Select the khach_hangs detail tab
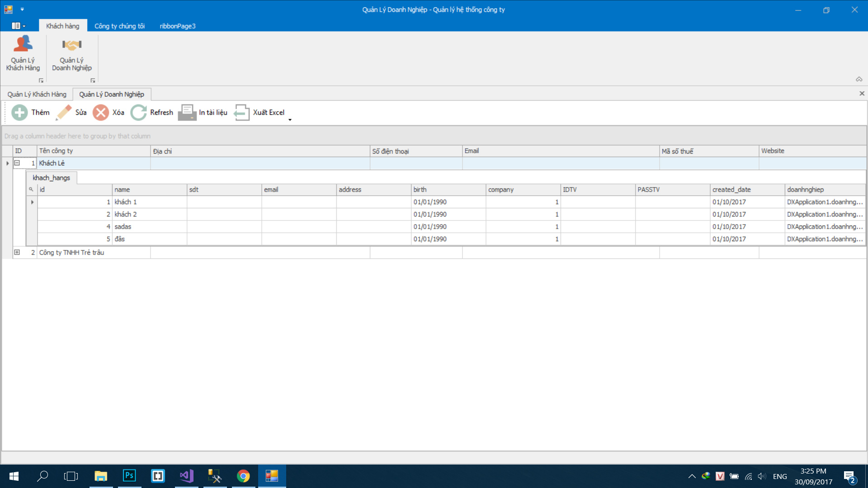The height and width of the screenshot is (488, 868). [x=51, y=178]
